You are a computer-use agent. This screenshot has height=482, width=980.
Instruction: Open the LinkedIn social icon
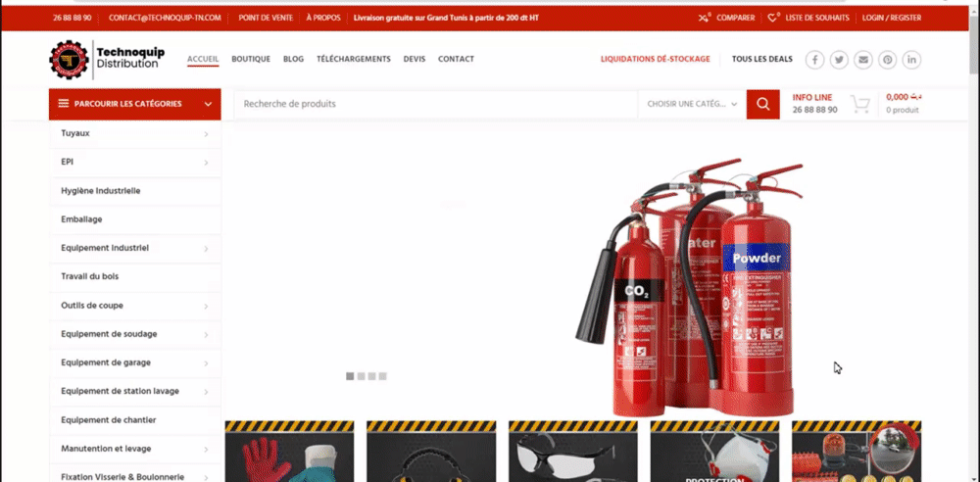[x=911, y=60]
